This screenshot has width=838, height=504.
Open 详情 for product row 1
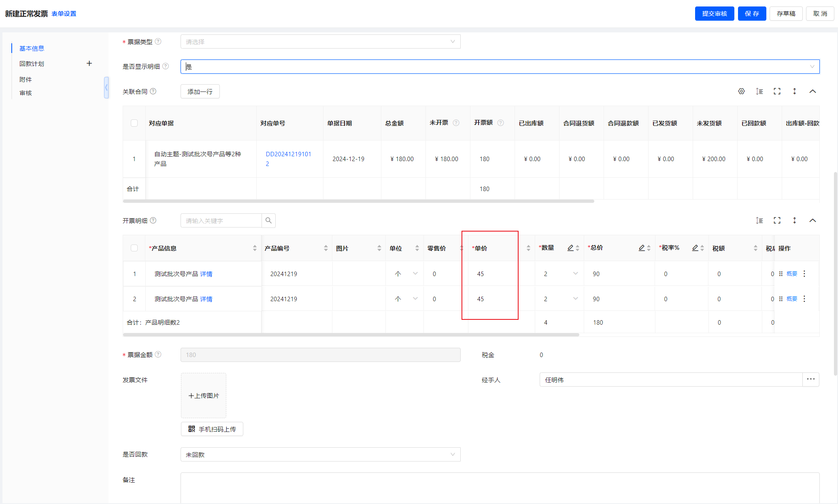pyautogui.click(x=206, y=274)
